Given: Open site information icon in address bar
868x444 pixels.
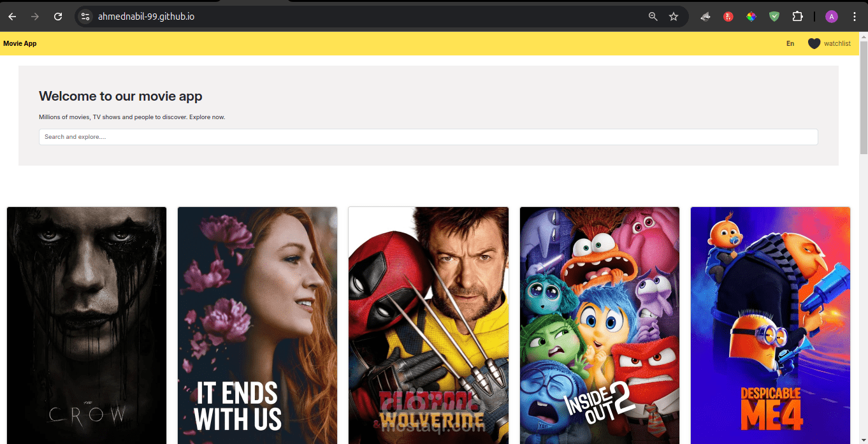Looking at the screenshot, I should coord(85,17).
